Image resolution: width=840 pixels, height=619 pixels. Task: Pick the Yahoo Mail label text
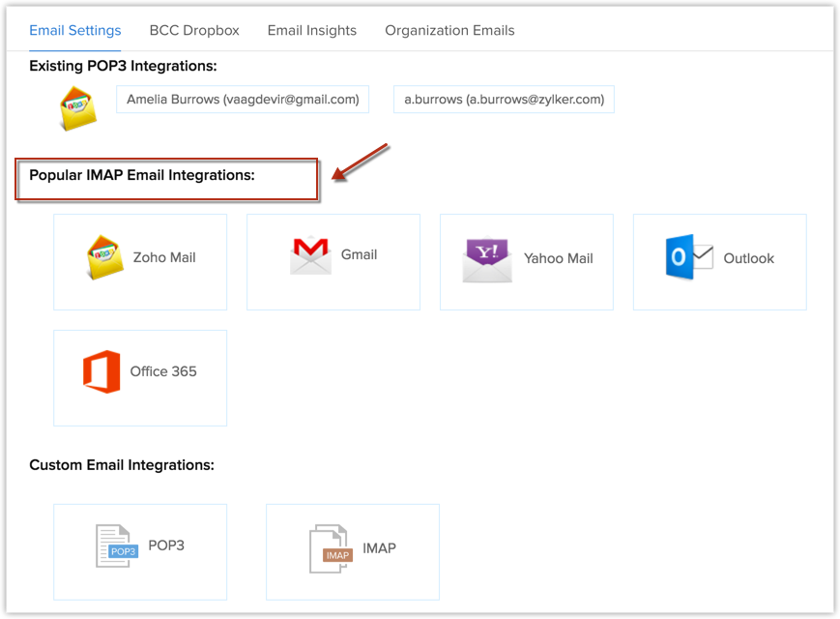click(559, 258)
